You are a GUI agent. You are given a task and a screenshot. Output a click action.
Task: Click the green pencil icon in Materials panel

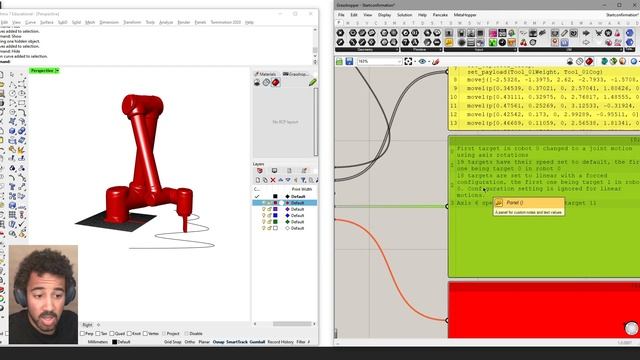pyautogui.click(x=313, y=82)
